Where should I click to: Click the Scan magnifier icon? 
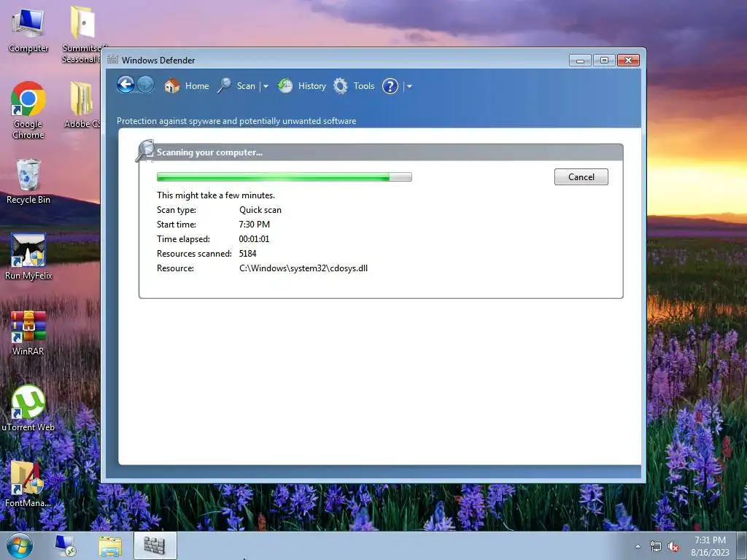[224, 86]
